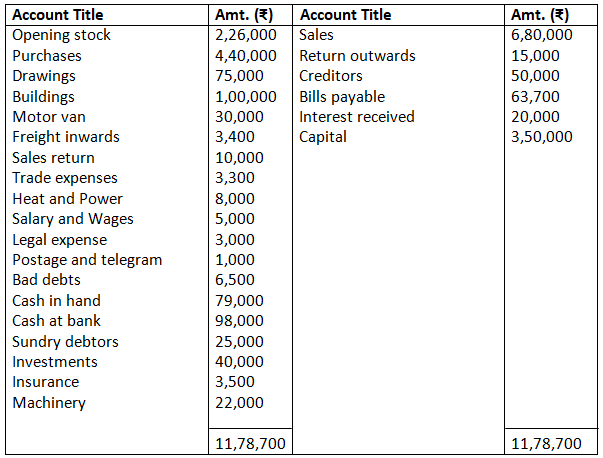Viewport: 603px width, 458px height.
Task: Click the Sales return amount 10,000
Action: tap(240, 158)
